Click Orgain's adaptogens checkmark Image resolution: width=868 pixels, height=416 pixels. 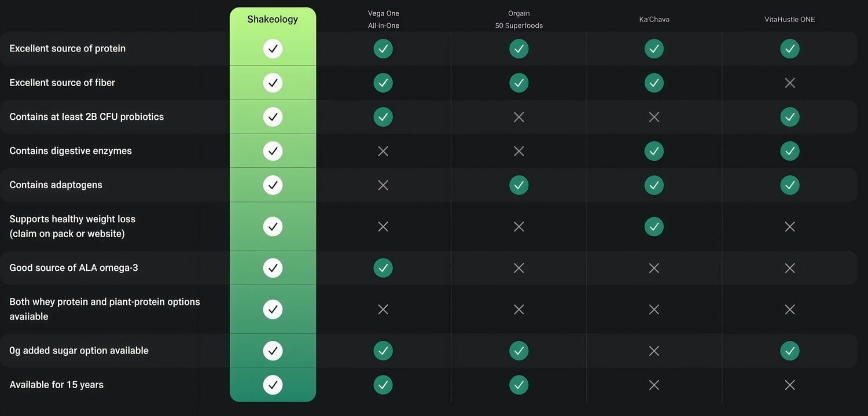pyautogui.click(x=519, y=185)
